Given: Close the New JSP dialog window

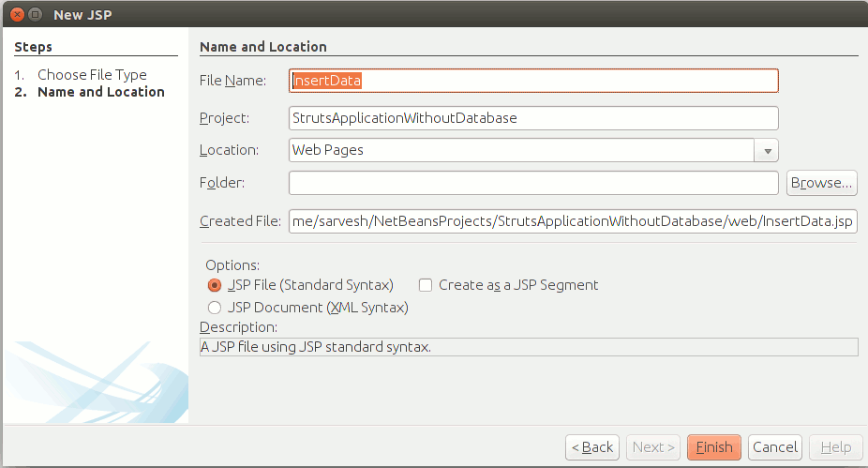Looking at the screenshot, I should 17,14.
